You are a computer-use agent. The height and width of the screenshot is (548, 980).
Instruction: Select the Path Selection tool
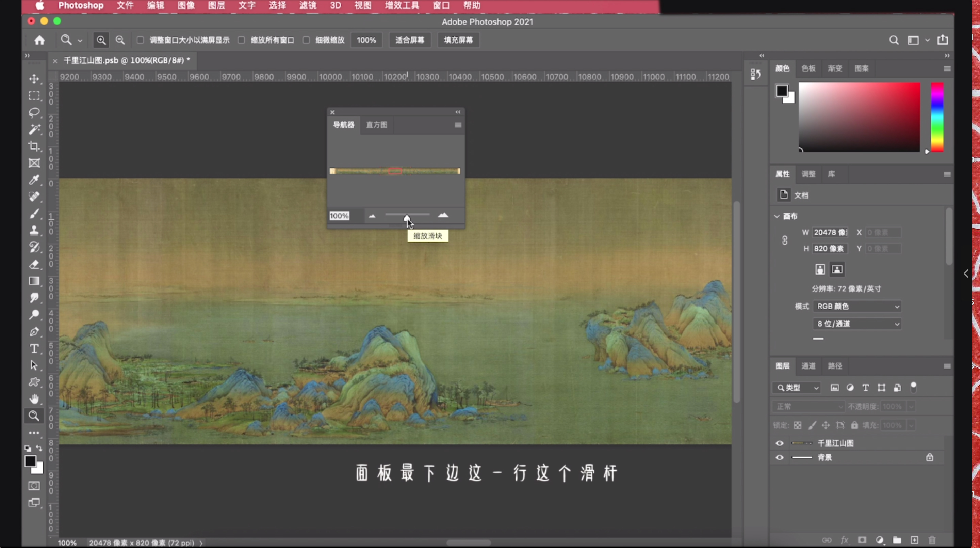[x=34, y=365]
